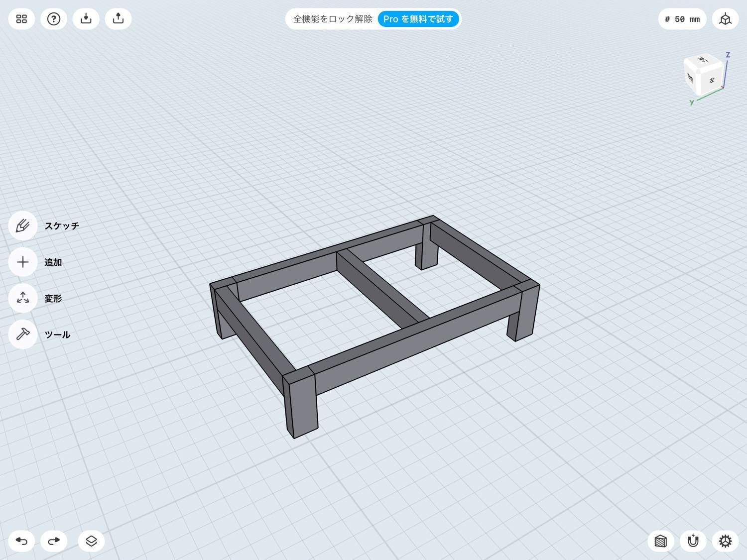Toggle the perspective view cube icon
This screenshot has width=747, height=560.
point(725,19)
